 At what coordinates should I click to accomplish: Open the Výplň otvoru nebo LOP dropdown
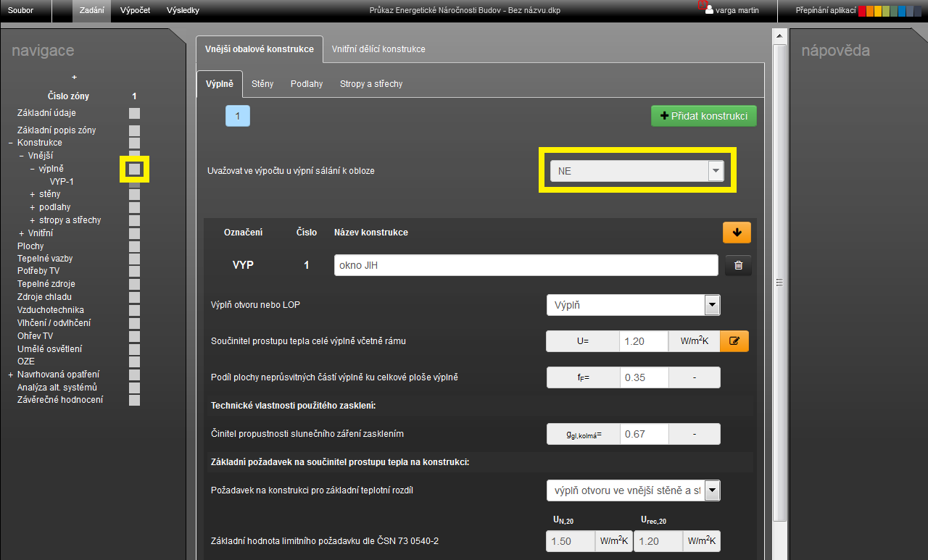point(634,305)
